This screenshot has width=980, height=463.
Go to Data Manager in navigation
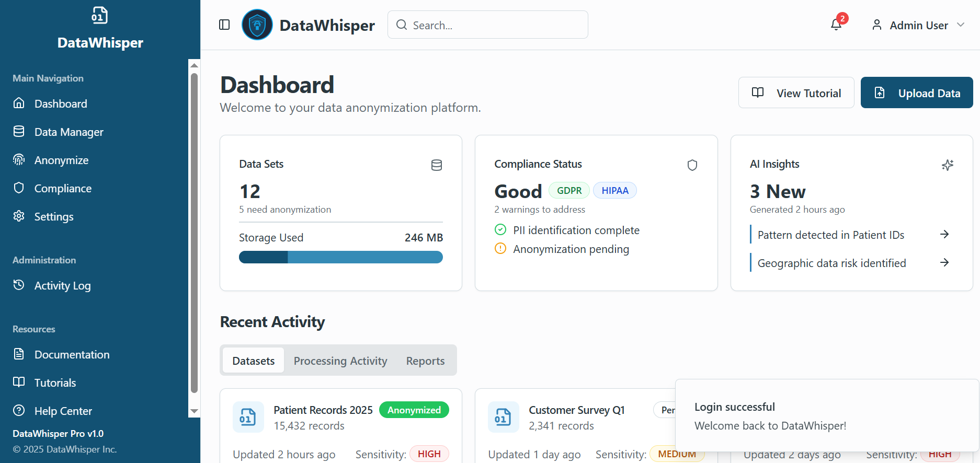pos(69,132)
